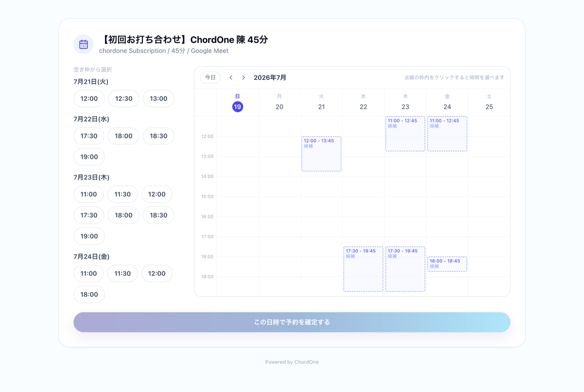Click Friday 24 column header

tap(447, 102)
